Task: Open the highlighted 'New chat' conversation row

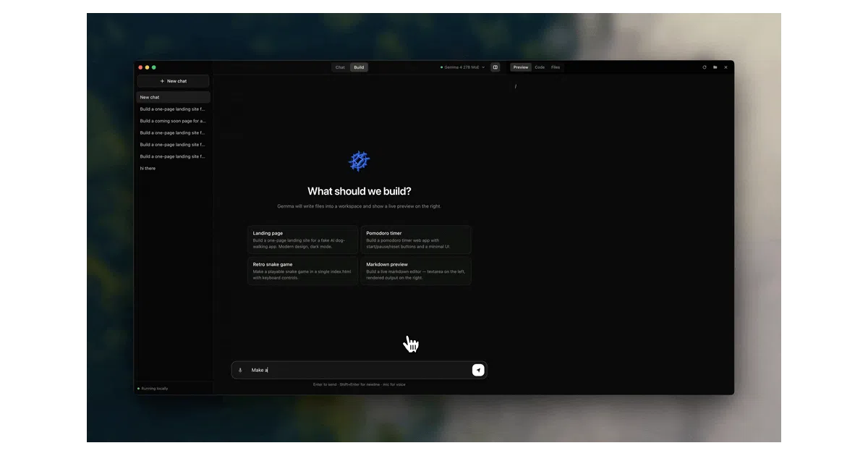Action: (x=174, y=97)
